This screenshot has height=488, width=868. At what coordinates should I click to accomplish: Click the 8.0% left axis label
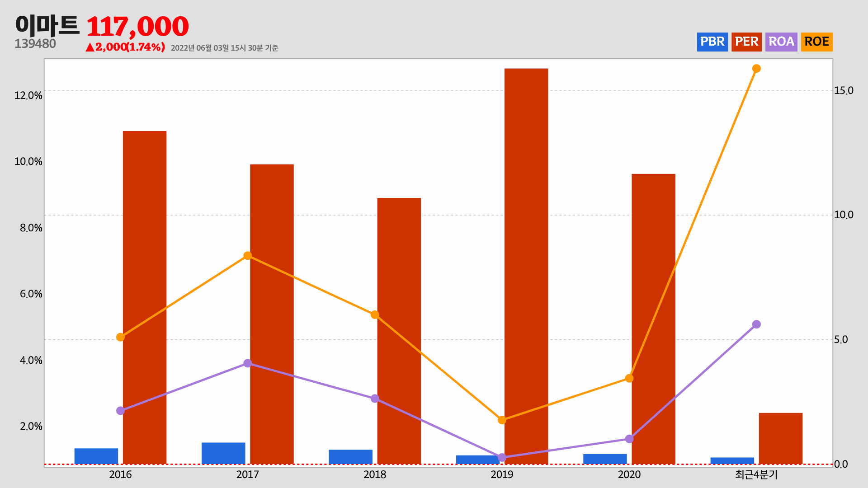tap(31, 228)
